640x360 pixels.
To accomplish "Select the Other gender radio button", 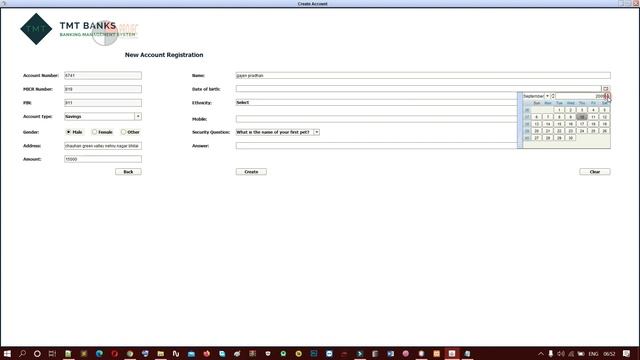I will coord(123,132).
